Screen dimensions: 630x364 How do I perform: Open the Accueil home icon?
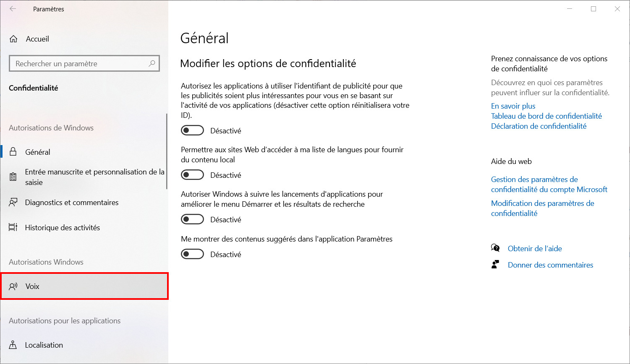click(13, 39)
